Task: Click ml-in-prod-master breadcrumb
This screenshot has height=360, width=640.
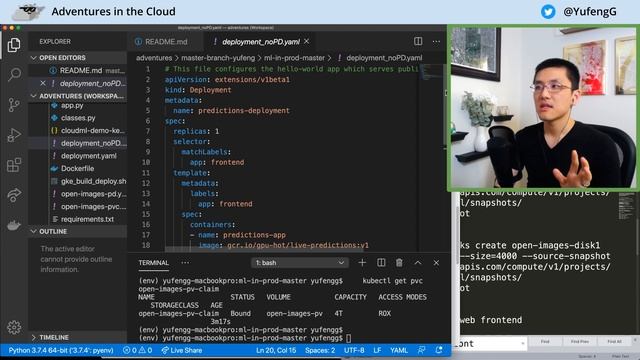Action: 294,58
